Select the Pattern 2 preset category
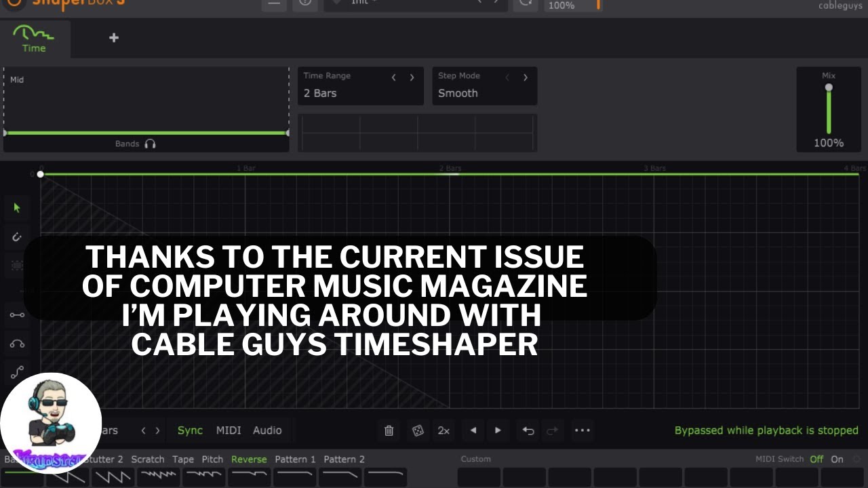Screen dimensions: 868x488 tap(344, 459)
